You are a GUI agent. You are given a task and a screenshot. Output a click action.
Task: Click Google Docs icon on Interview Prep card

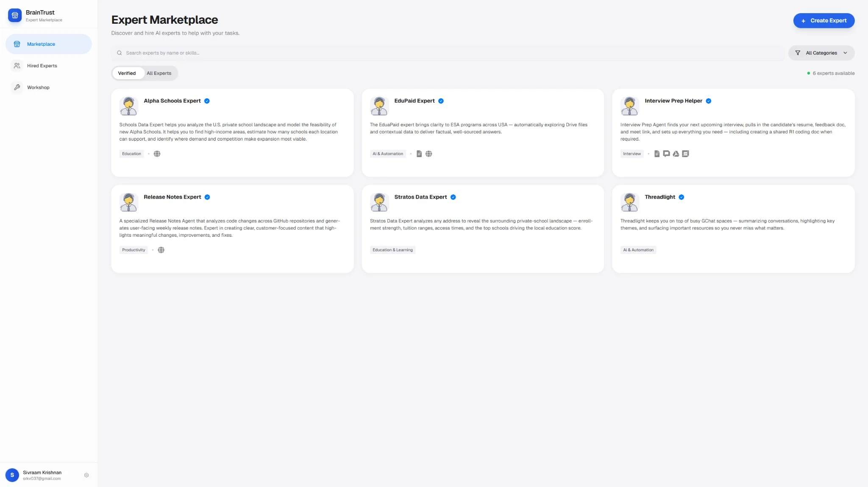pos(657,154)
